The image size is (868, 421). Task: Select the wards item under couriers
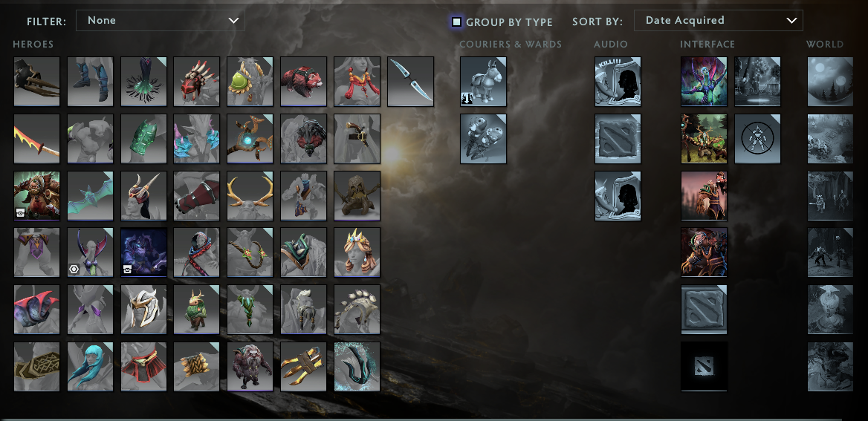point(483,139)
